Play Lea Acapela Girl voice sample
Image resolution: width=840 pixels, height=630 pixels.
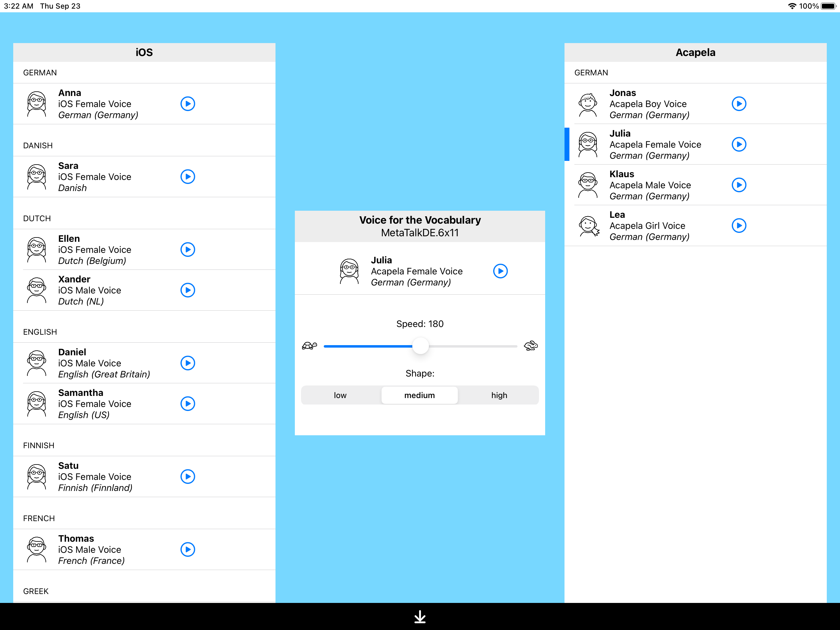click(x=739, y=226)
